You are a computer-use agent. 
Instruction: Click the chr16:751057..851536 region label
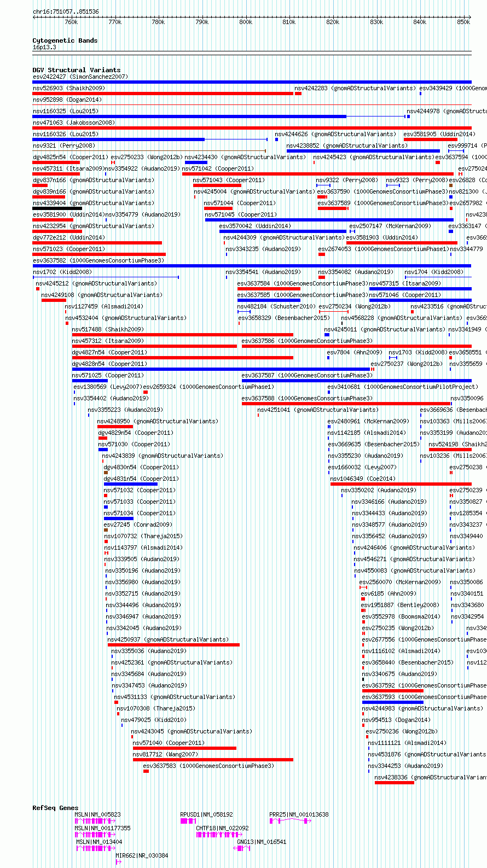coord(66,11)
